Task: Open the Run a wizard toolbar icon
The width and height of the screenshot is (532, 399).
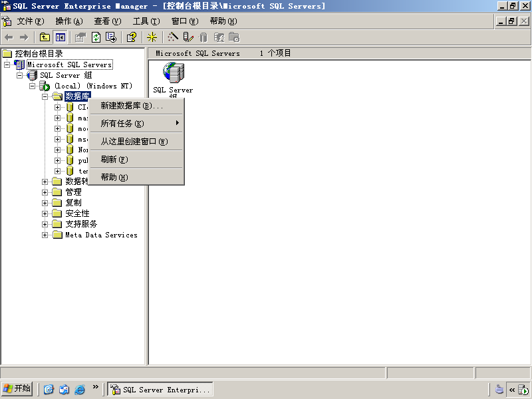Action: point(173,37)
